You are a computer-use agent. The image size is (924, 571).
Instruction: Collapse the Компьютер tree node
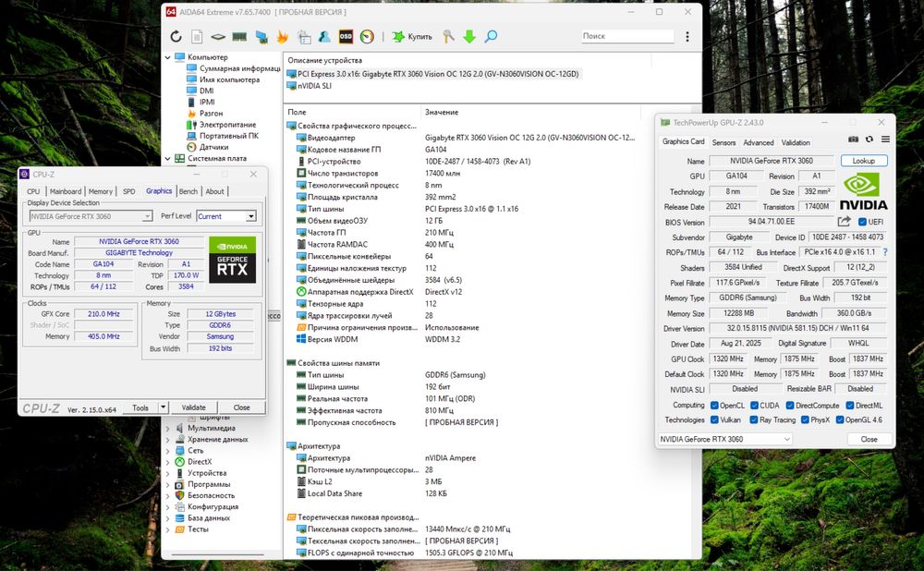click(168, 57)
